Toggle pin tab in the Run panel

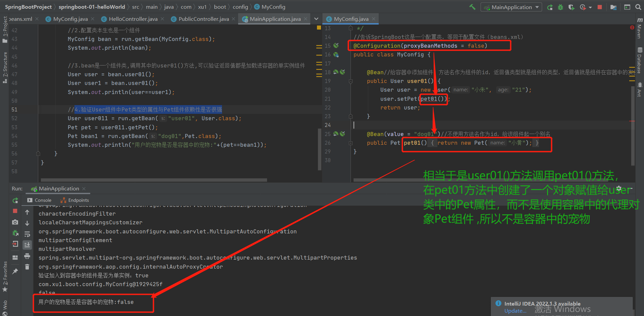(x=15, y=271)
